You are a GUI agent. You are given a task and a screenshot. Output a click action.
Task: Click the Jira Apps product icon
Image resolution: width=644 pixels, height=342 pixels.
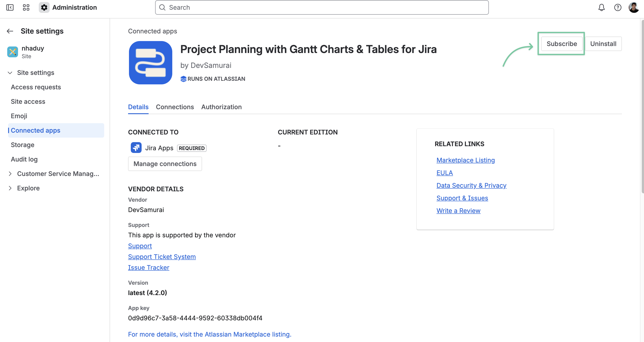(x=136, y=148)
